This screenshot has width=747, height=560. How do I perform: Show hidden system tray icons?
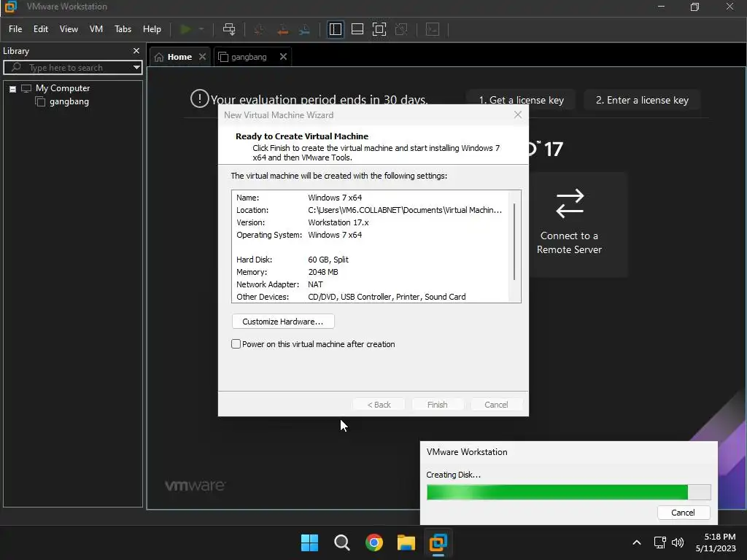(636, 542)
